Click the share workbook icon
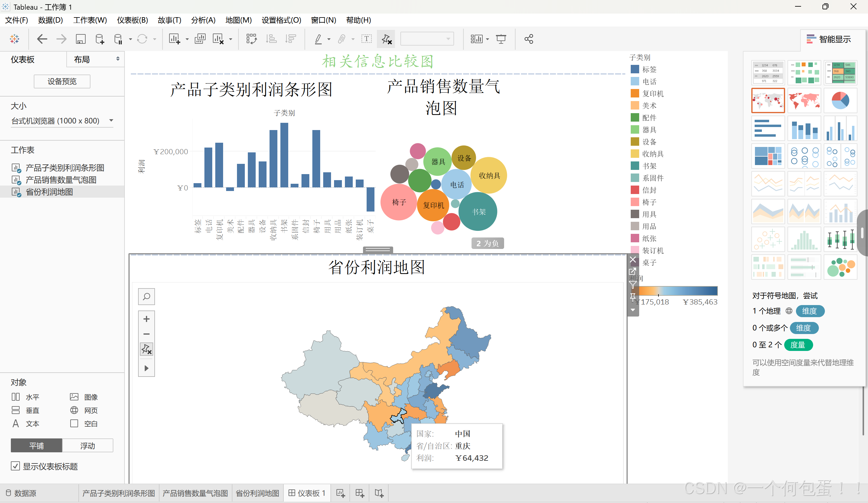Image resolution: width=868 pixels, height=503 pixels. pos(529,39)
